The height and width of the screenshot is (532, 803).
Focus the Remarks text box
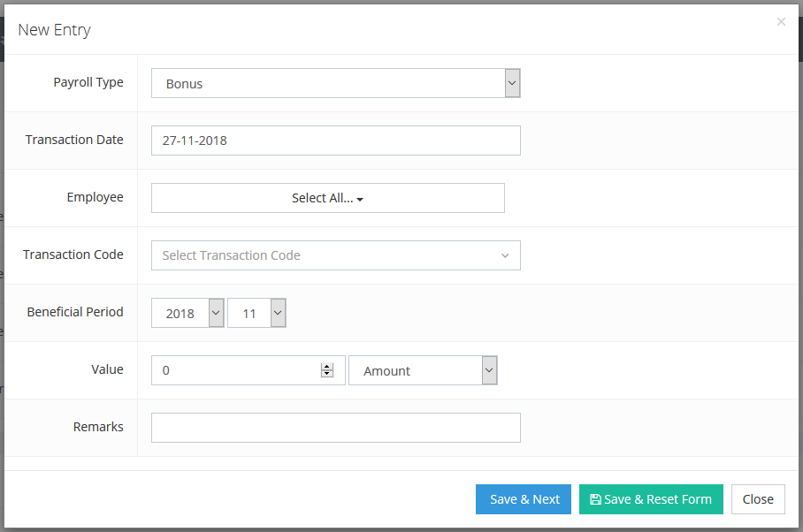click(335, 428)
